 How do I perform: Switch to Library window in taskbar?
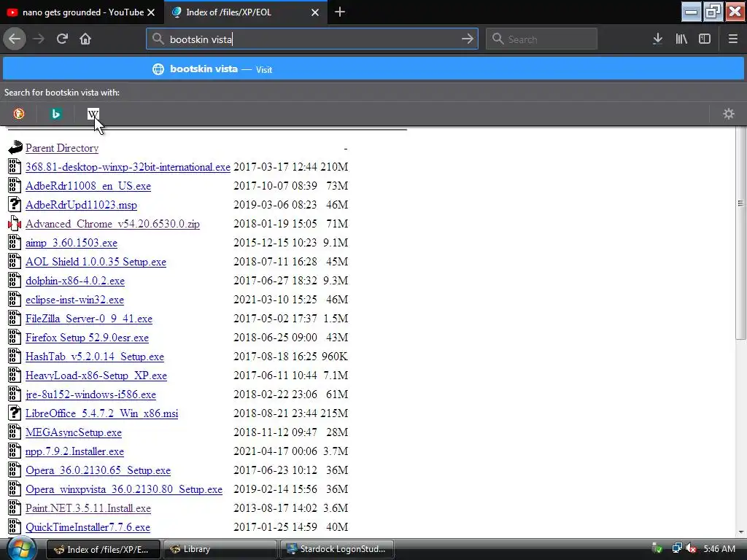pyautogui.click(x=220, y=549)
